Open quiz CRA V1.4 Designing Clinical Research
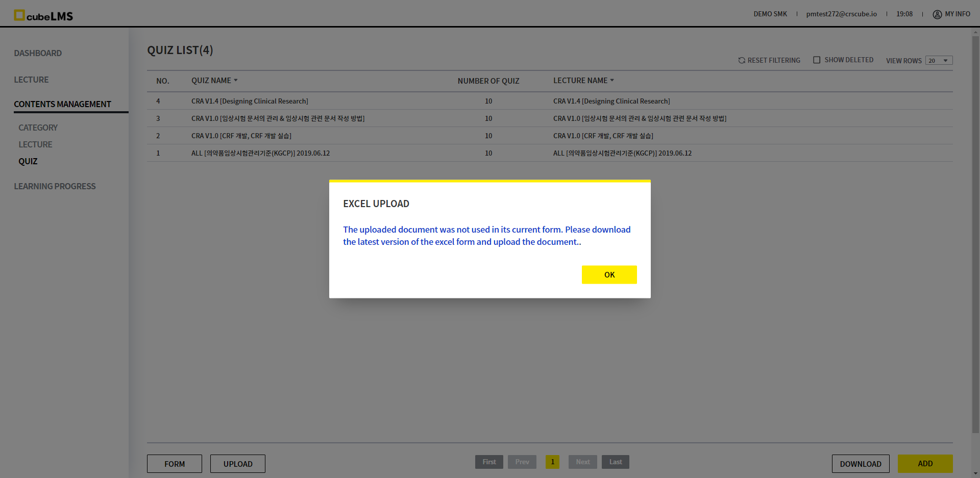Image resolution: width=980 pixels, height=478 pixels. [250, 101]
